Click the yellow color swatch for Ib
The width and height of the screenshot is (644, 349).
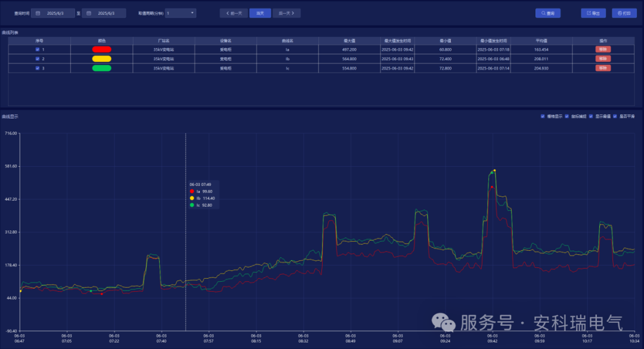(x=101, y=59)
